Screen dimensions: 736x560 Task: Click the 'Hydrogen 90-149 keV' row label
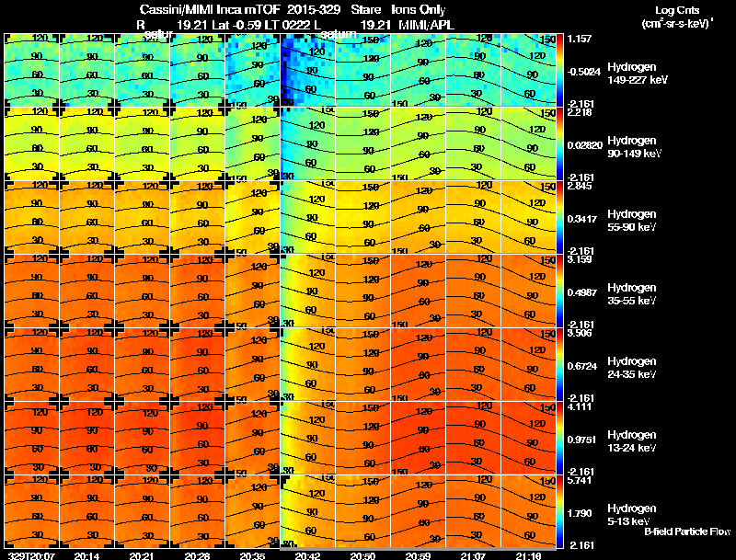pos(634,147)
